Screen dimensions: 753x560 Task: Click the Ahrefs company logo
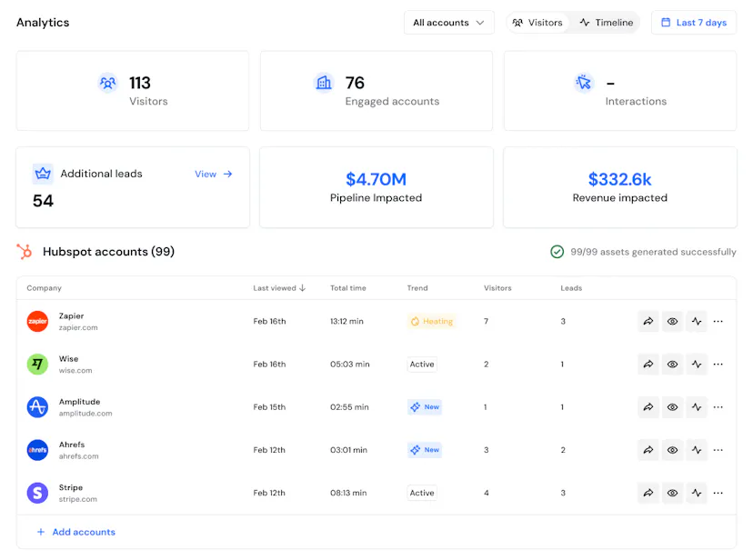37,449
